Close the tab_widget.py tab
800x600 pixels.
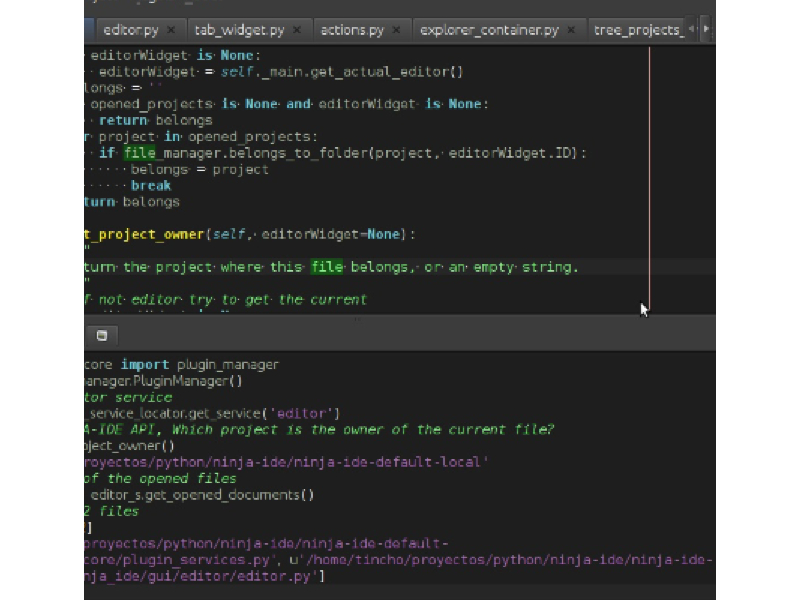click(x=298, y=31)
